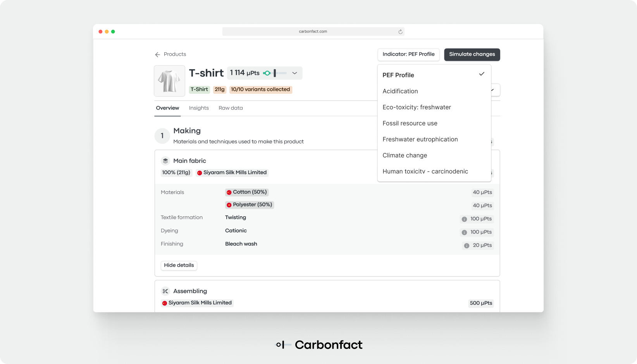Click the flag icon in Main fabric supplier tag
Screen dimensions: 637x364
pos(200,173)
